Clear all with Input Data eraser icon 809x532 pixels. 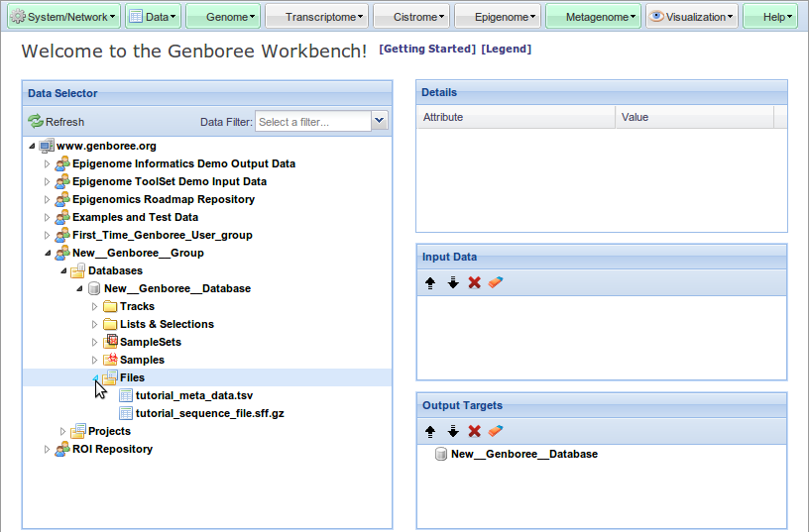pyautogui.click(x=496, y=283)
